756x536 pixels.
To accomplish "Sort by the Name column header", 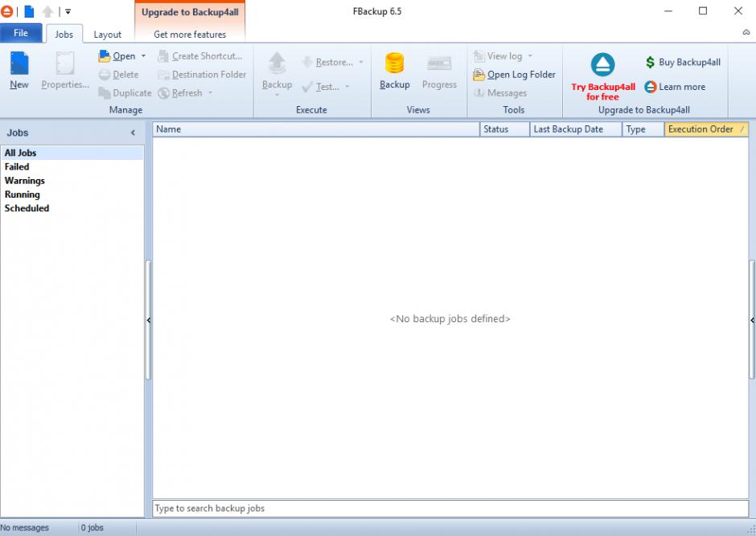I will (316, 129).
